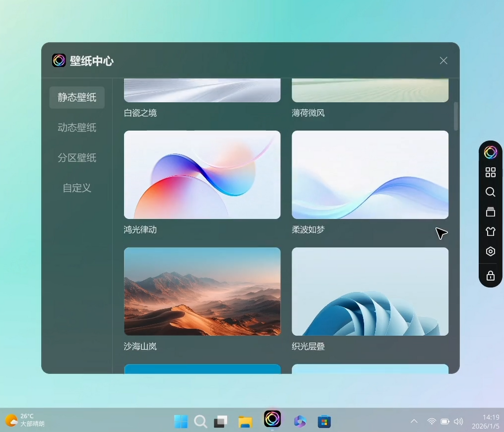Viewport: 504px width, 432px height.
Task: Open the four-squares grid icon in side dock
Action: (x=490, y=172)
